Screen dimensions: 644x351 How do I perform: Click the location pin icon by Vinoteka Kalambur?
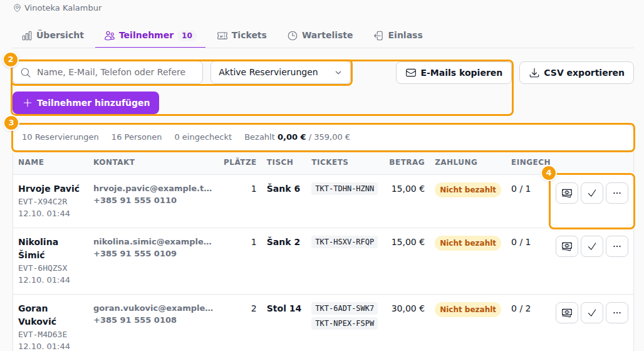pos(17,8)
